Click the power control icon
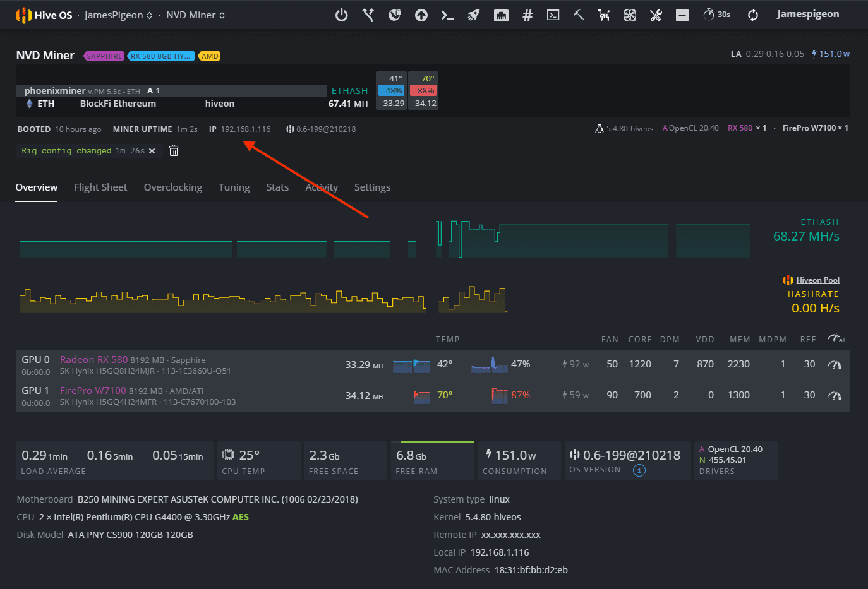 tap(341, 15)
